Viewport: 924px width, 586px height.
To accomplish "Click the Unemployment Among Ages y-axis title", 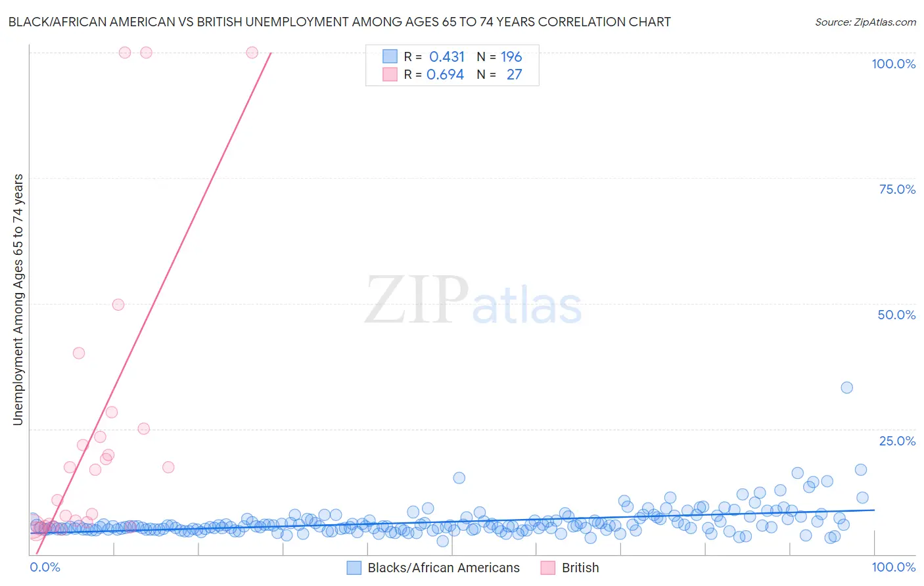I will click(18, 300).
